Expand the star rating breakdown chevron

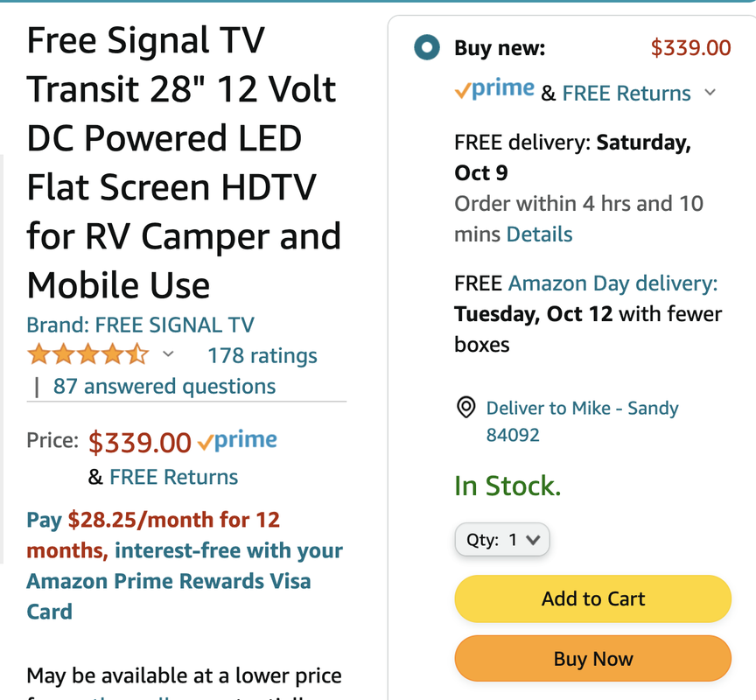pos(169,354)
